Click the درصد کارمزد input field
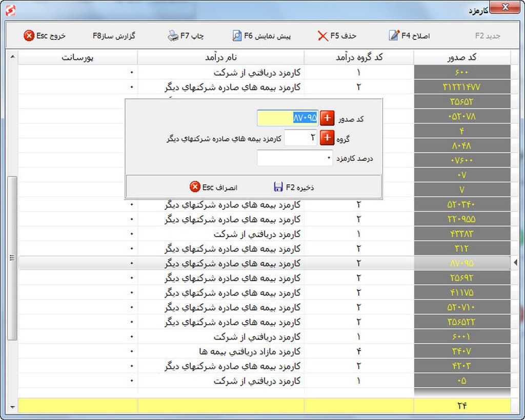 pos(295,158)
